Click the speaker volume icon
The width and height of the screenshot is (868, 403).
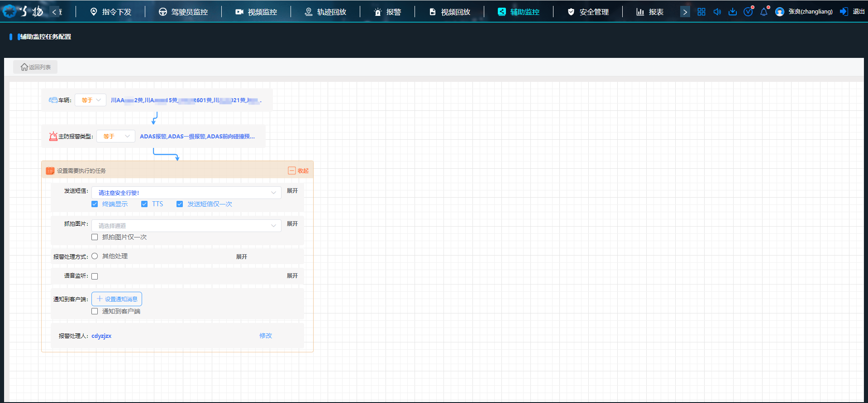coord(717,12)
